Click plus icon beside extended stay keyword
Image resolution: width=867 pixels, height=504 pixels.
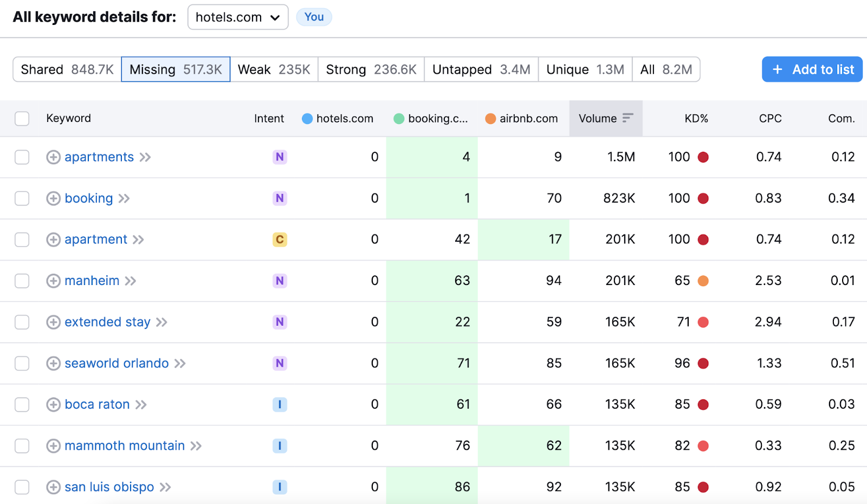53,322
